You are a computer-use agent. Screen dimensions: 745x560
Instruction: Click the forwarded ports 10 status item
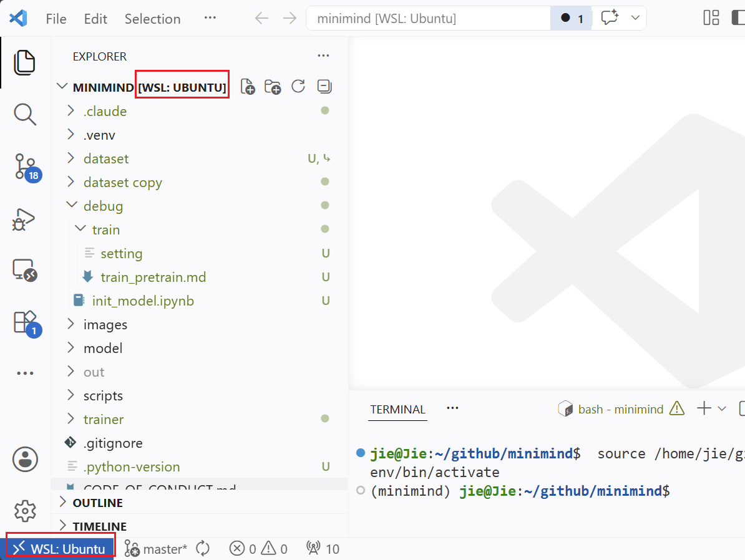[x=323, y=549]
